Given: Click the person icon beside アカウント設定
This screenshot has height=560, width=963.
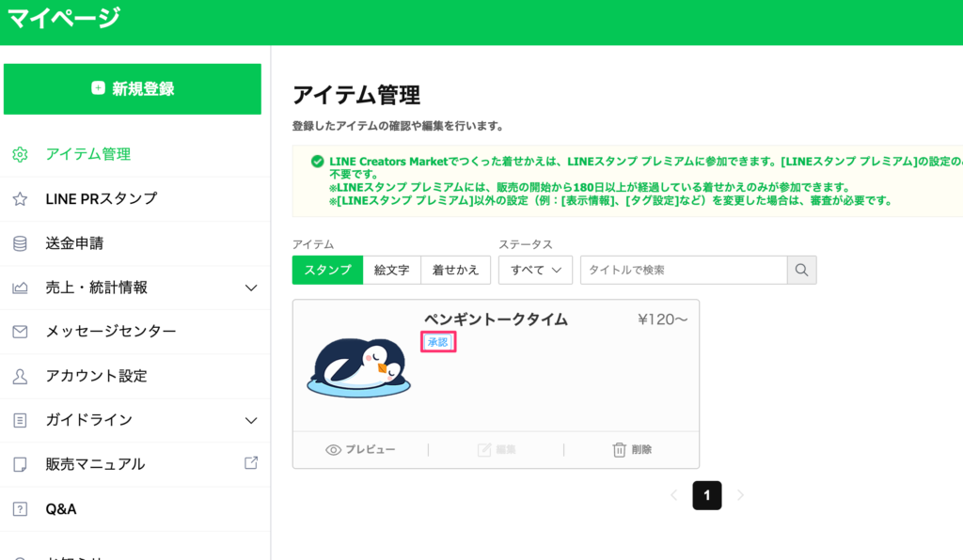Looking at the screenshot, I should point(20,376).
